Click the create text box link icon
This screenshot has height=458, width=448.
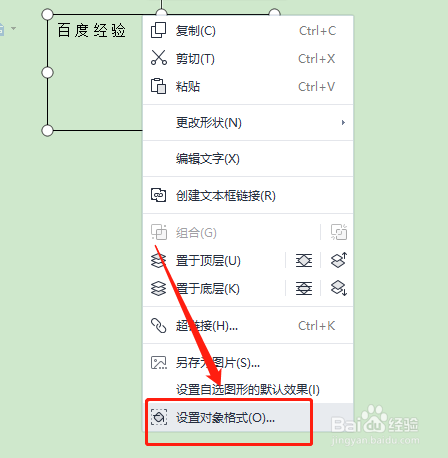tap(158, 195)
